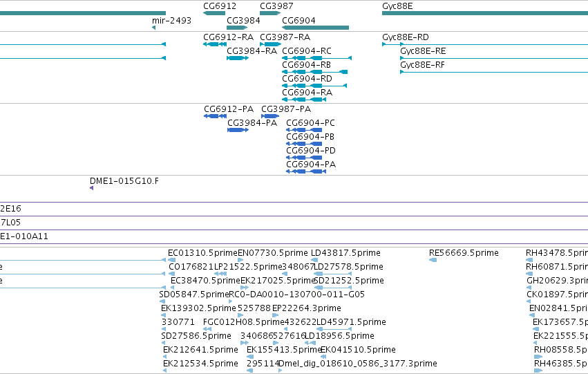Click the RC0-DA0010-130700-011-G05 label
588x374 pixels.
click(296, 295)
